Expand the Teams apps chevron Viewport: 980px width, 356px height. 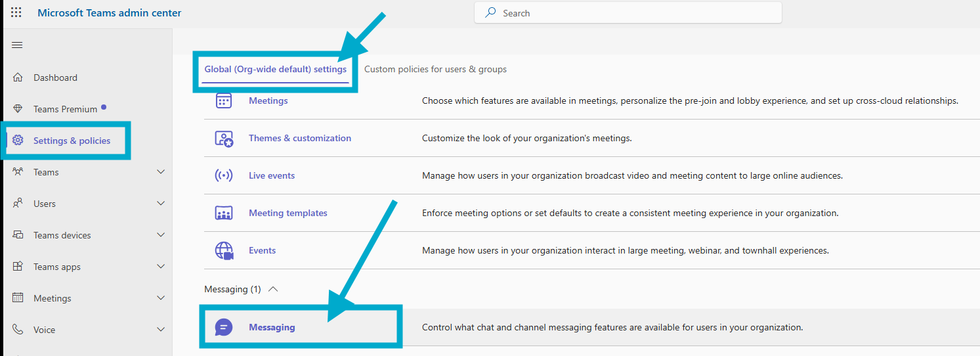161,267
